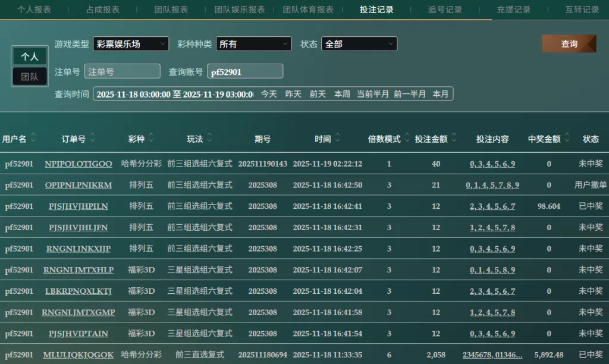
Task: Select the 本月 quick date range
Action: [441, 94]
